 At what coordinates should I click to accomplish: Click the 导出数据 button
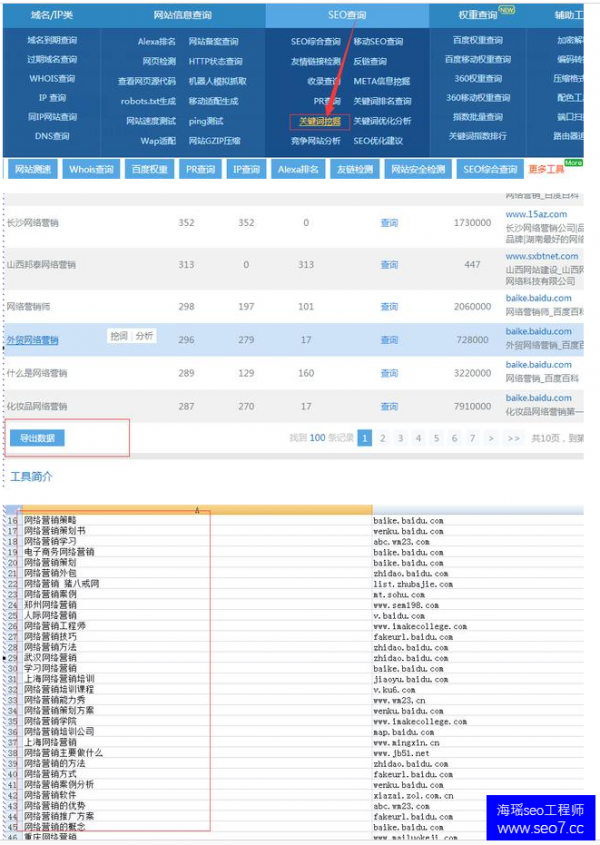pyautogui.click(x=37, y=438)
